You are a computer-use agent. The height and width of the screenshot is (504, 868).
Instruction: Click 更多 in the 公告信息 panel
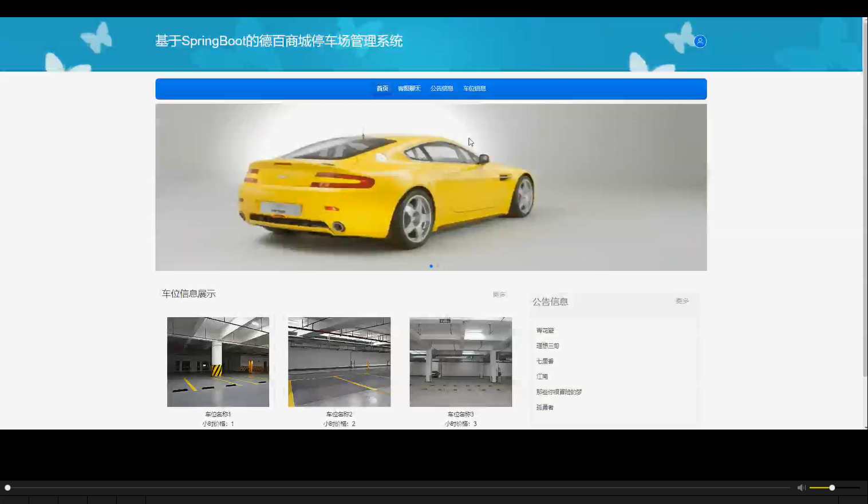[681, 300]
